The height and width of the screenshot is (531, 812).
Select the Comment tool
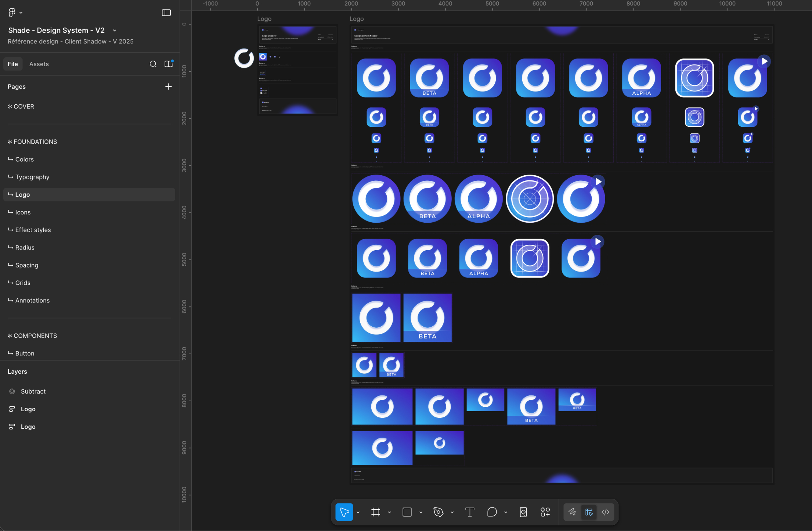[x=492, y=512]
